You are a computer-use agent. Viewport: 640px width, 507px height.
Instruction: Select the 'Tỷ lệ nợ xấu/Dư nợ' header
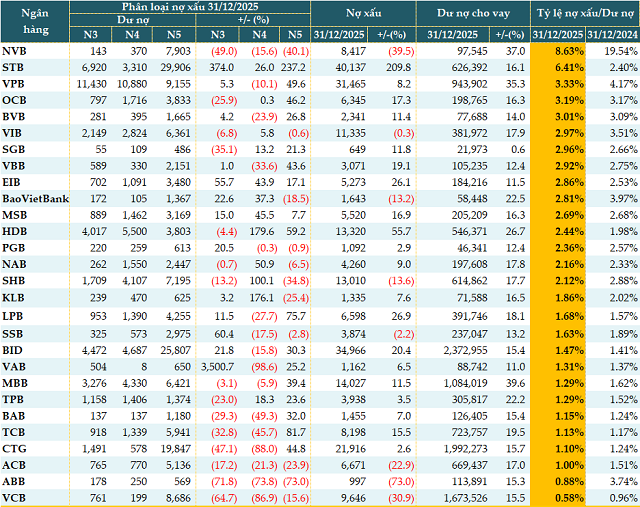click(582, 14)
